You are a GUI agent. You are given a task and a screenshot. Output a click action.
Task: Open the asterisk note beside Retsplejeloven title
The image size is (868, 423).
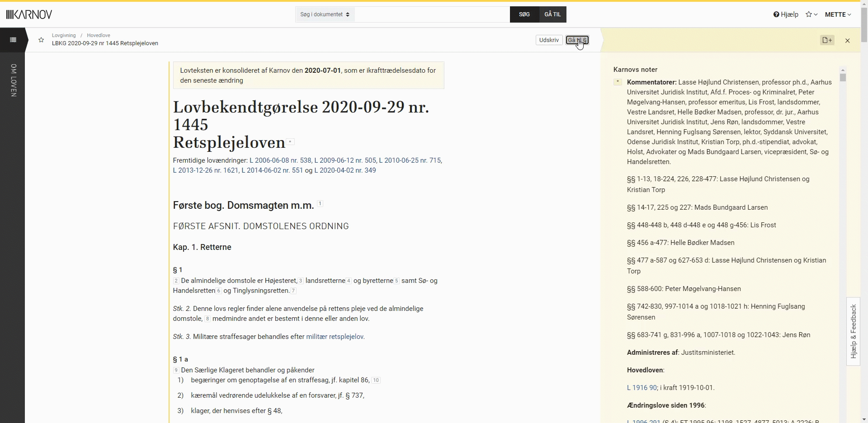[x=291, y=142]
